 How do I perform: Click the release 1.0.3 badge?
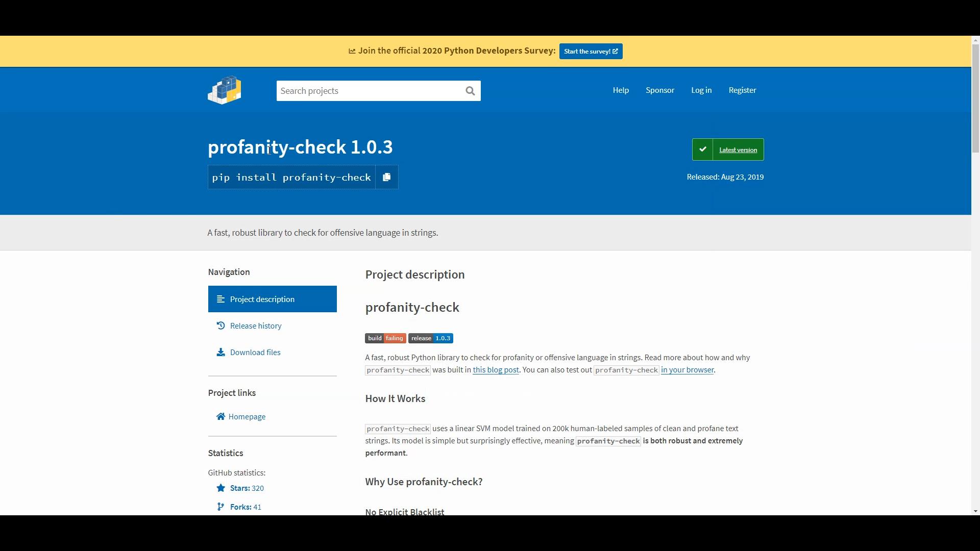pyautogui.click(x=430, y=338)
